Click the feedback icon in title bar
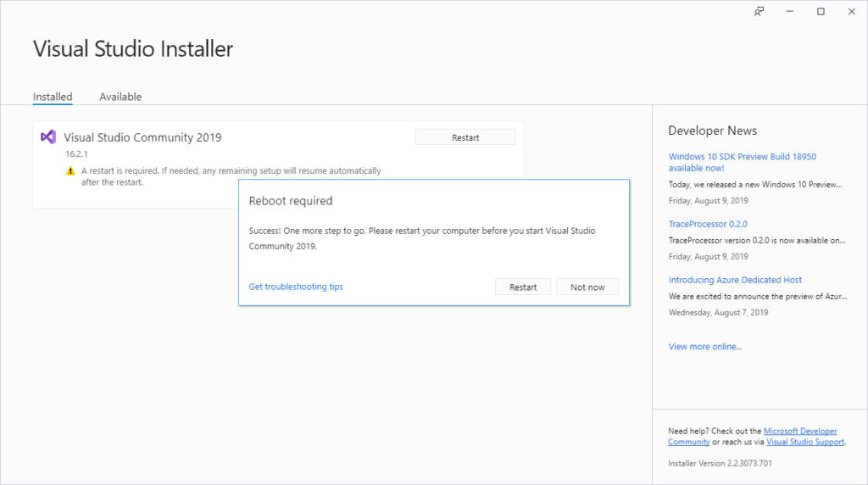The width and height of the screenshot is (868, 485). pos(759,12)
